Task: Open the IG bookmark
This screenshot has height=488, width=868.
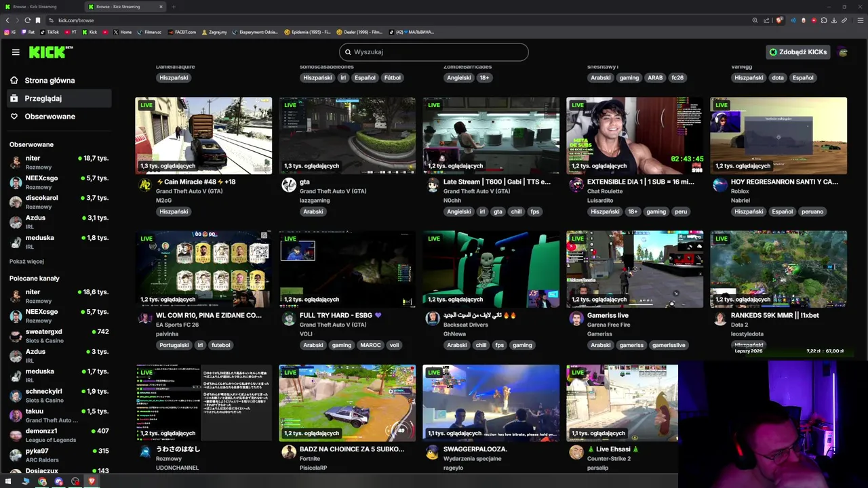Action: click(x=10, y=32)
